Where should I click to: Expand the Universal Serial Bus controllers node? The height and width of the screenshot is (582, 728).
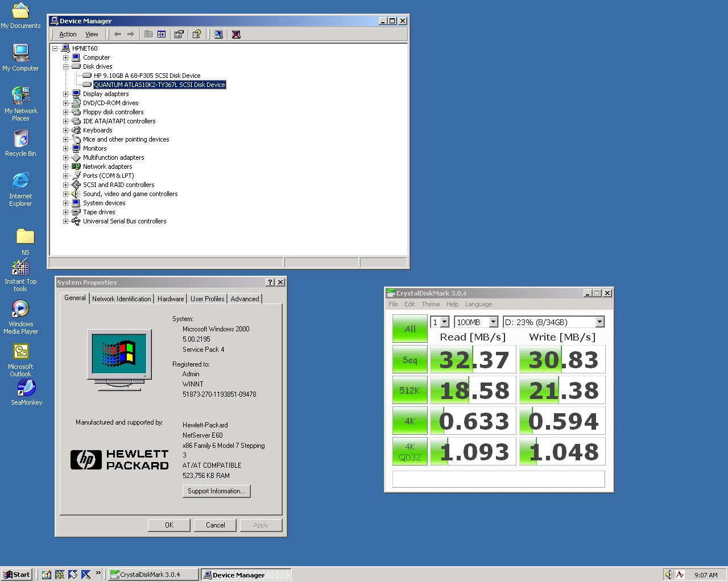[x=66, y=221]
